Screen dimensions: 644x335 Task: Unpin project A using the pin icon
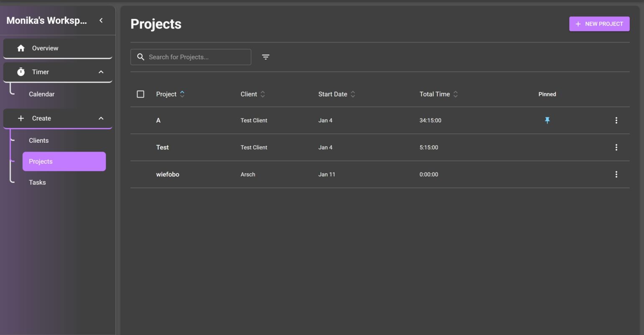[547, 120]
